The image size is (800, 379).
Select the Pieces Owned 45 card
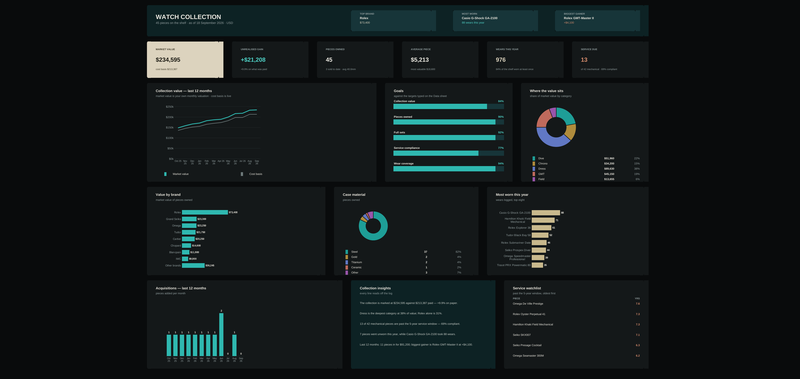pos(355,60)
